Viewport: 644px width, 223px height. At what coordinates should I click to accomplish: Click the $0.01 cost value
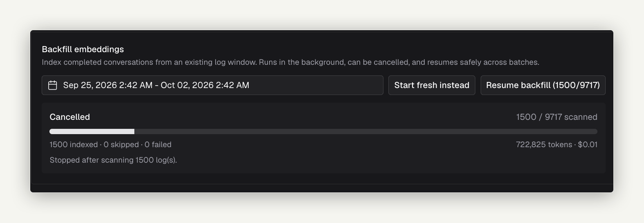[x=588, y=145]
